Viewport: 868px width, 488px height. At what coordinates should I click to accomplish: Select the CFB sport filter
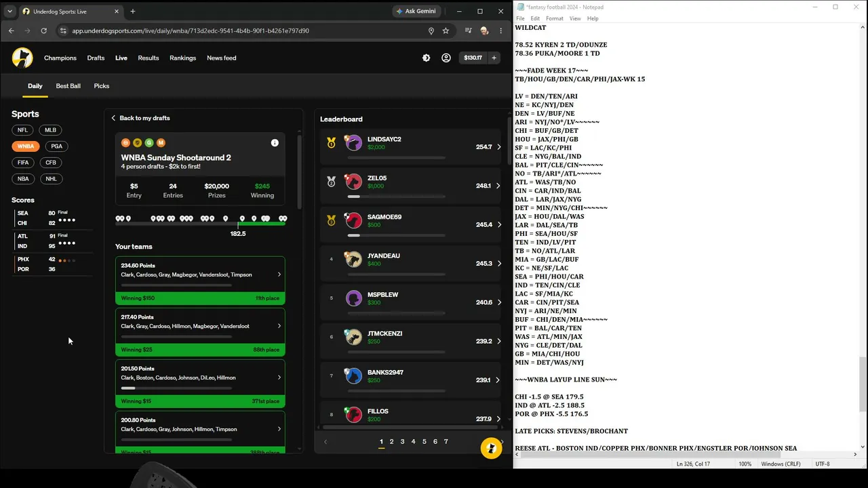(52, 163)
